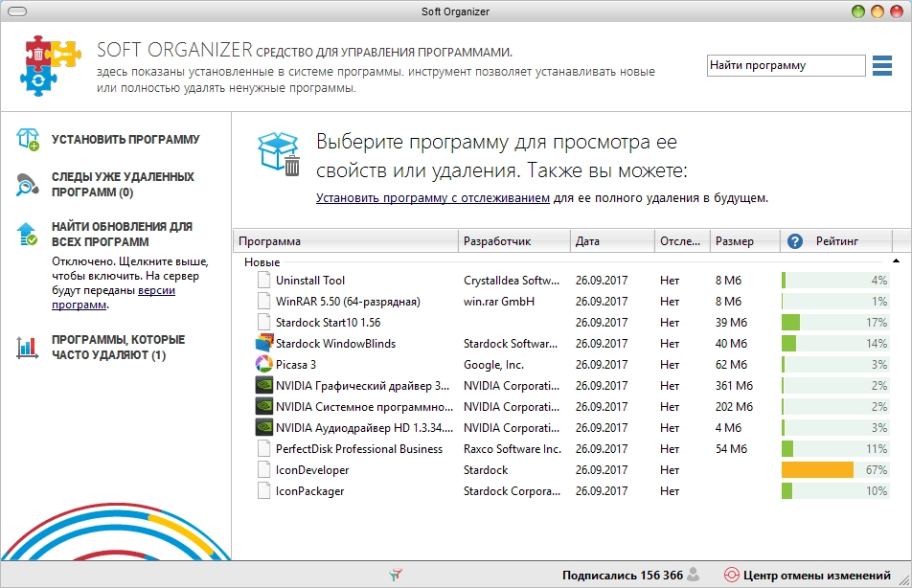Click the Stardock WindowBlinds icon
912x588 pixels.
pyautogui.click(x=264, y=343)
